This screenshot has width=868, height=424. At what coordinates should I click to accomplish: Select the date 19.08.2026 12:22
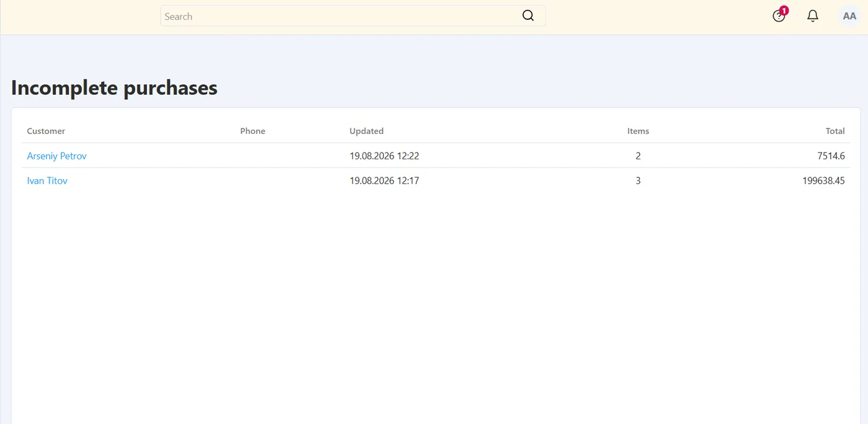[384, 156]
